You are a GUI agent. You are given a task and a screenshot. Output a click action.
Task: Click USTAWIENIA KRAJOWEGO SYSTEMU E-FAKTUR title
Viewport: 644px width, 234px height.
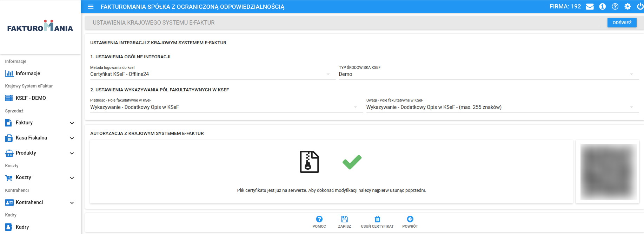point(154,22)
